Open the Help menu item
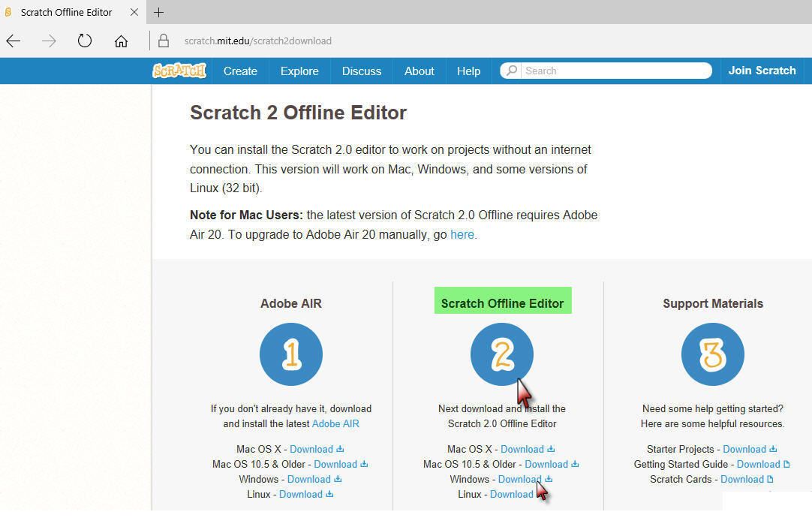The height and width of the screenshot is (521, 812). click(x=468, y=71)
